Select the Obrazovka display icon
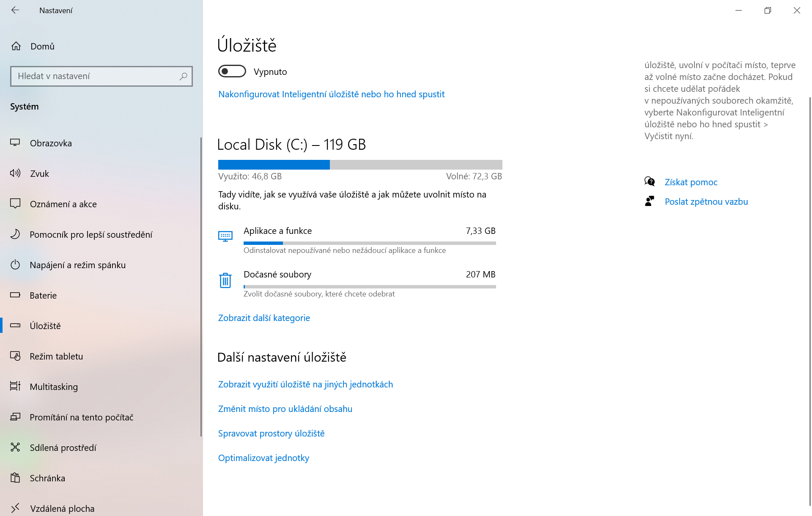Image resolution: width=812 pixels, height=516 pixels. (16, 143)
